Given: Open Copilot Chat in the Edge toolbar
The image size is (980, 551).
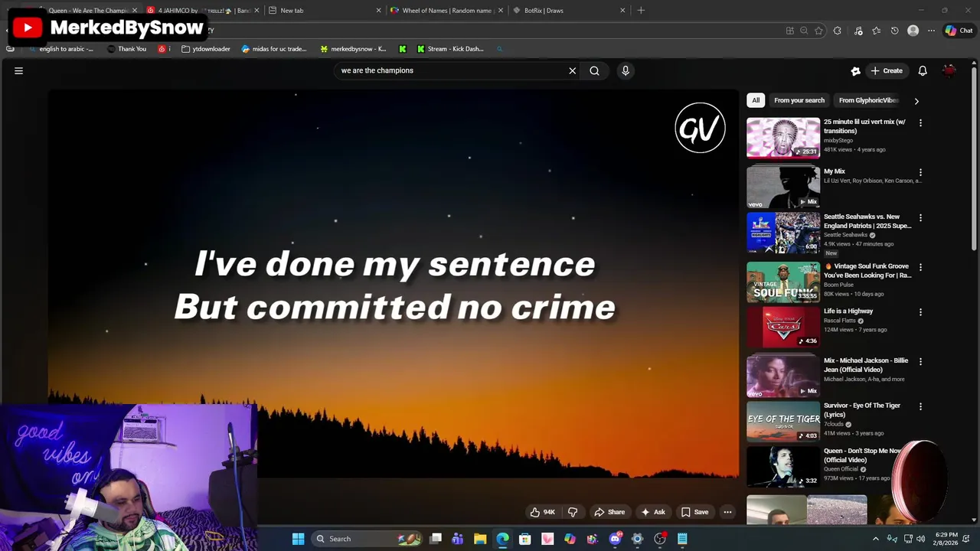Looking at the screenshot, I should tap(959, 31).
